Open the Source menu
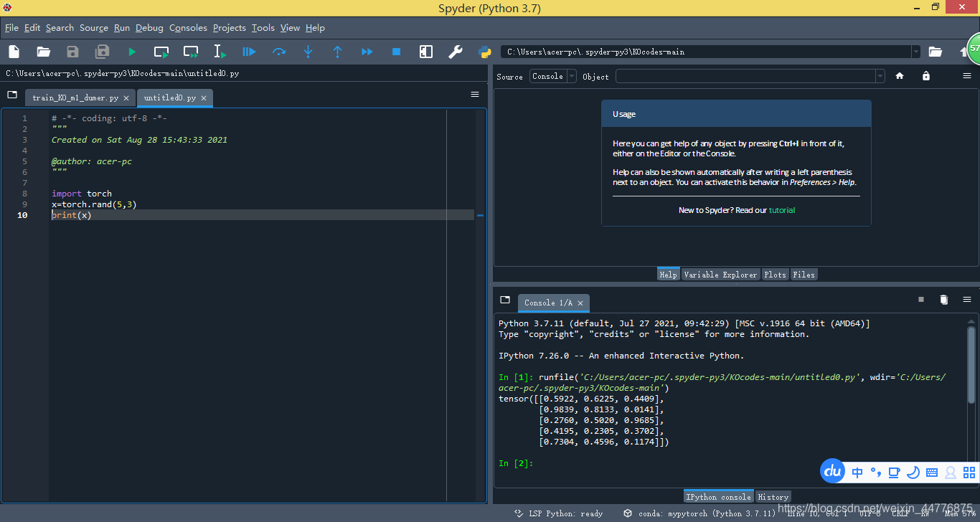The height and width of the screenshot is (522, 980). pos(93,28)
